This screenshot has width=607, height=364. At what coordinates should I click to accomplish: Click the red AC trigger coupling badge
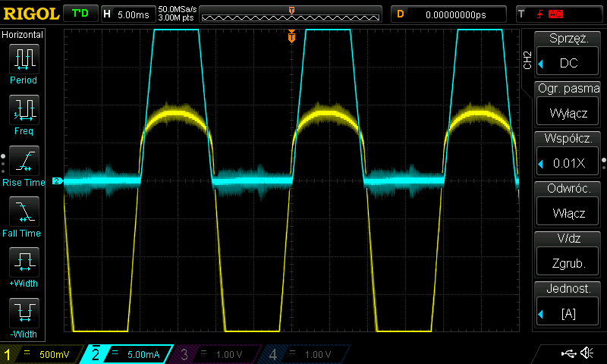point(555,14)
